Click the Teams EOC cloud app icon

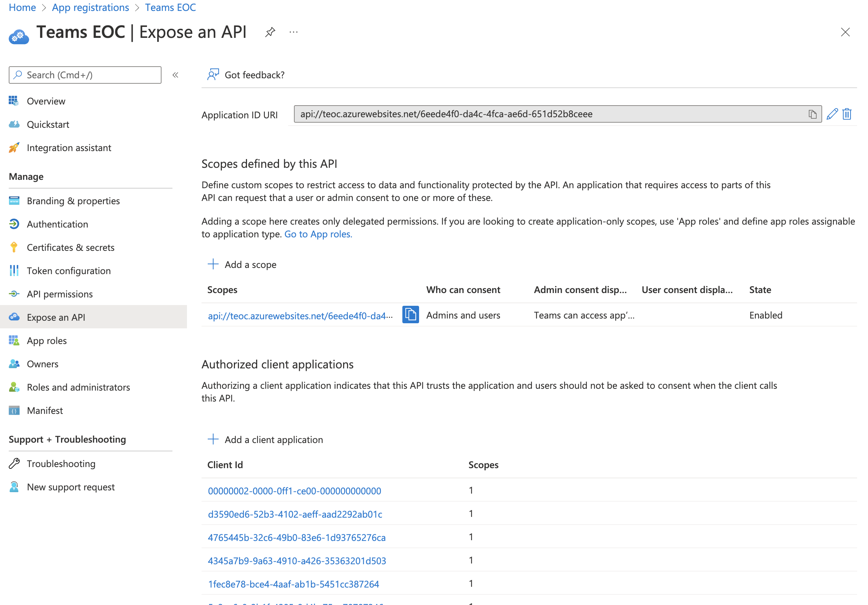click(19, 37)
